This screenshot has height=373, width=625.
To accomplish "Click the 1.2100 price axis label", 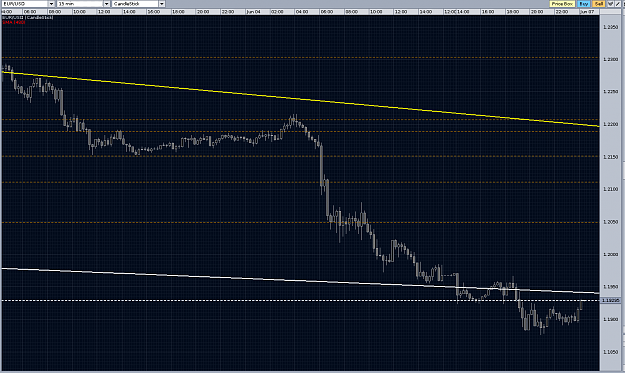I will [611, 189].
